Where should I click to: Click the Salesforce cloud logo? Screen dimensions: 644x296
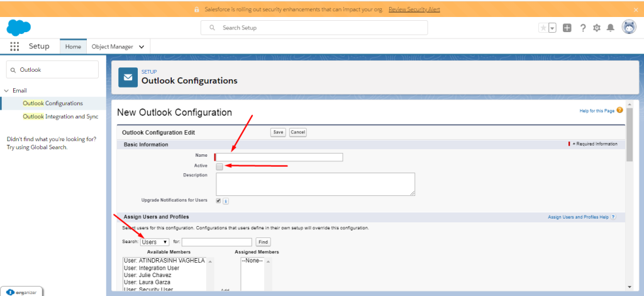pyautogui.click(x=19, y=28)
